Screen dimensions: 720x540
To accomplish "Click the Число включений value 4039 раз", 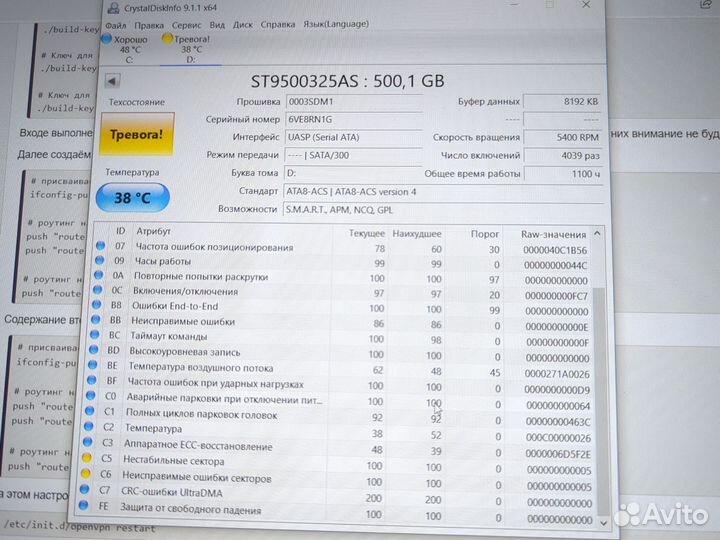I will 563,156.
